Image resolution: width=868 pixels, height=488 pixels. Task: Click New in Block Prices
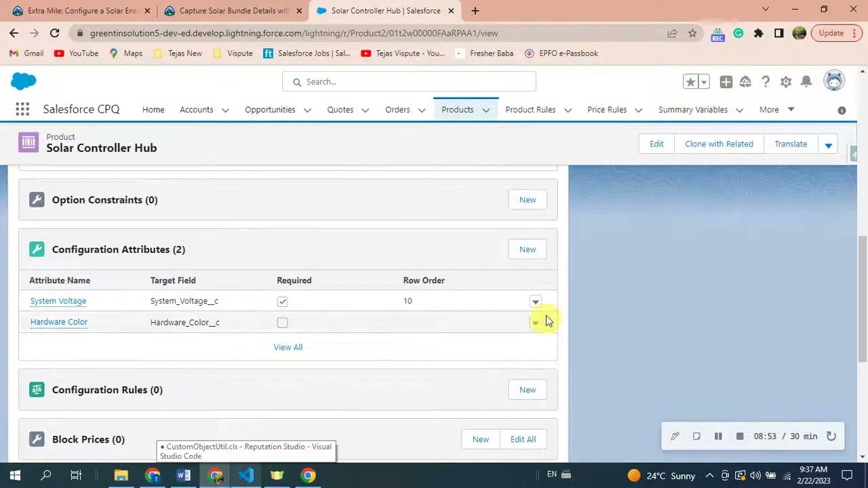480,439
